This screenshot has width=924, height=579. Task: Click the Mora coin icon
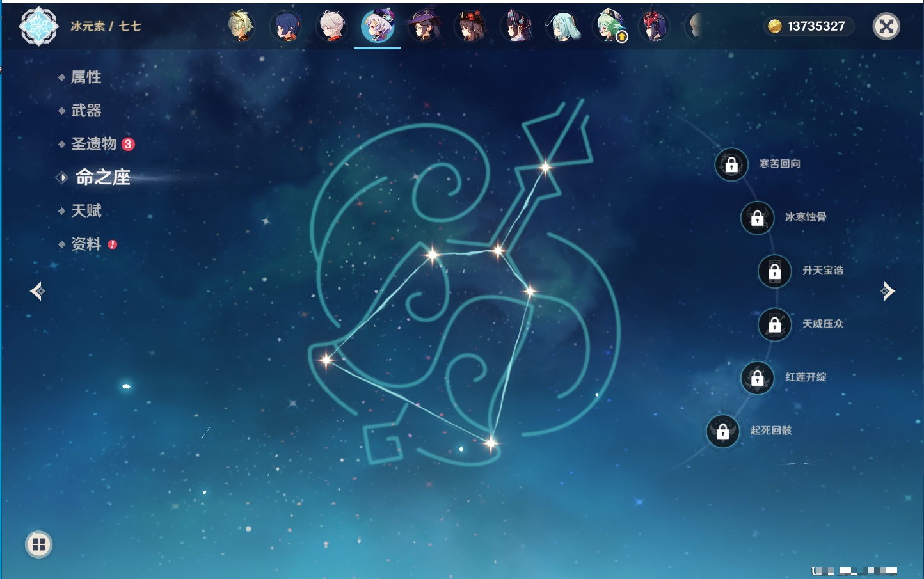pos(774,26)
